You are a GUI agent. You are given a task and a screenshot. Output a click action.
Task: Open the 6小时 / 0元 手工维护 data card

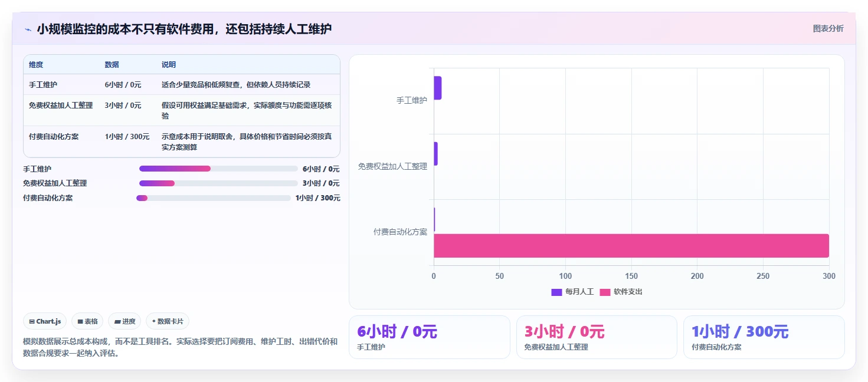430,337
